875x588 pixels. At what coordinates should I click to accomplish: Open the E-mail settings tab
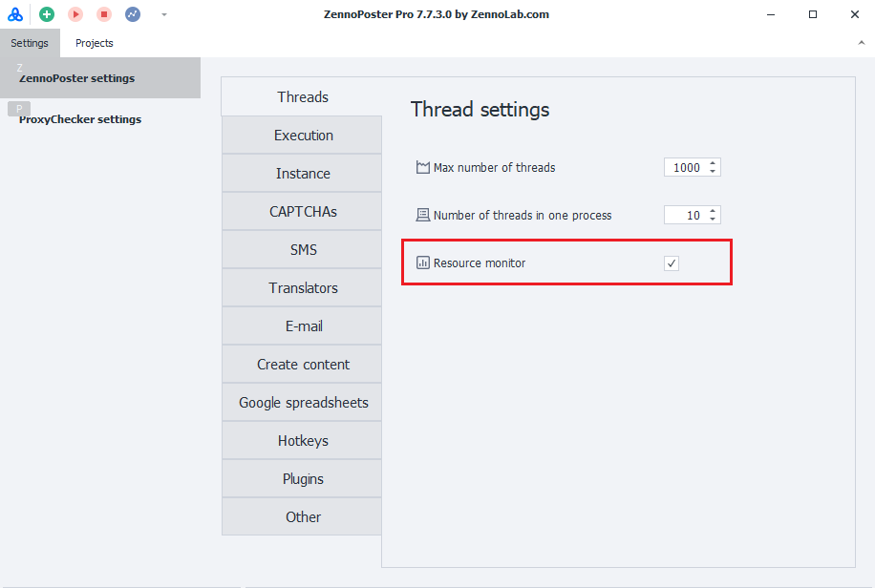pos(303,326)
